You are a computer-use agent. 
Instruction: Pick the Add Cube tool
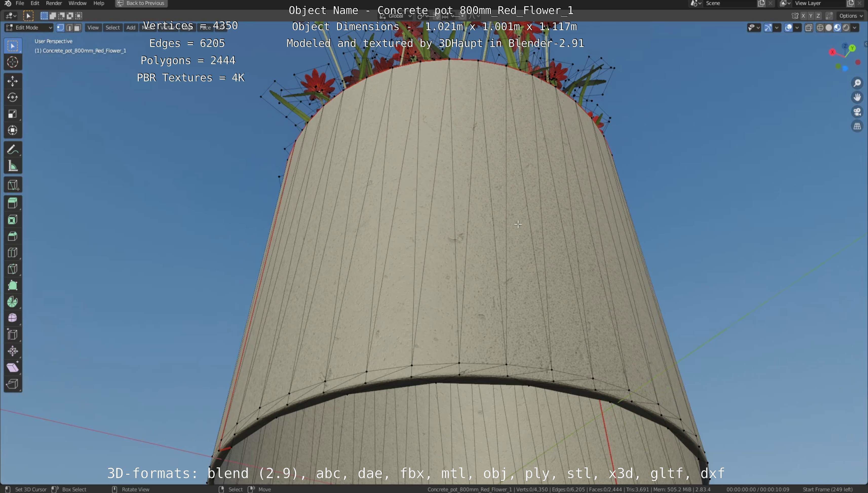click(13, 185)
